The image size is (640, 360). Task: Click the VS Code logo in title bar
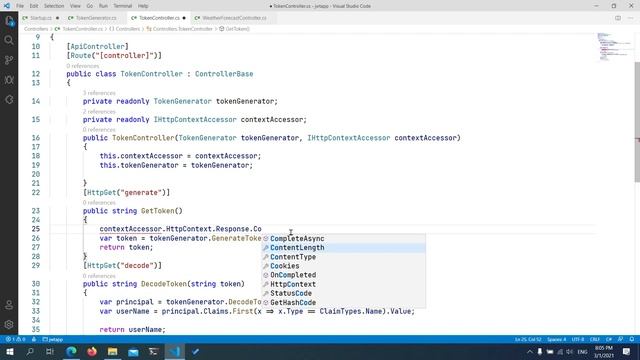(7, 6)
